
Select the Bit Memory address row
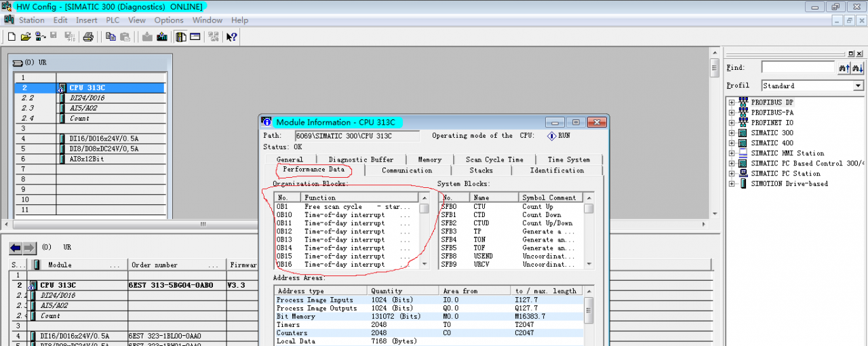[x=429, y=316]
